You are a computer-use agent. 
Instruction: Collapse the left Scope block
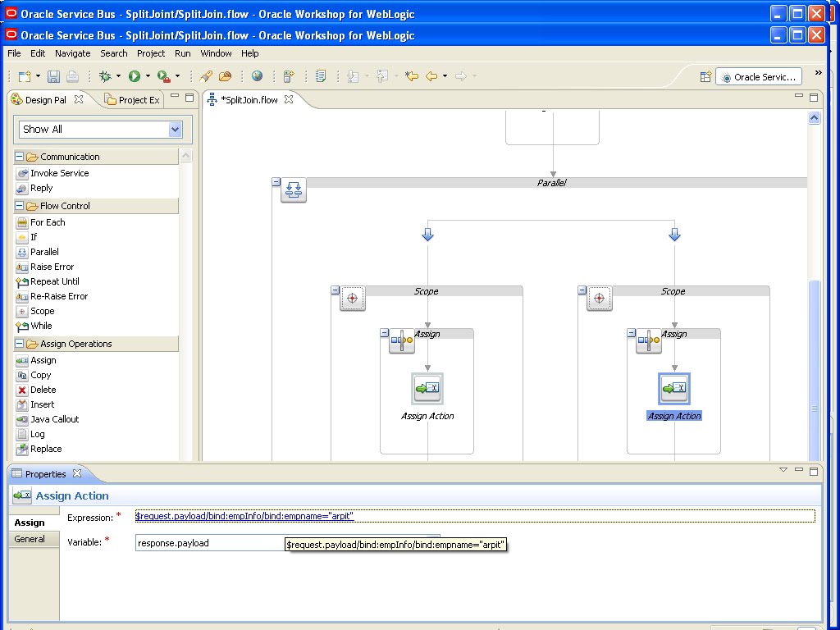336,290
